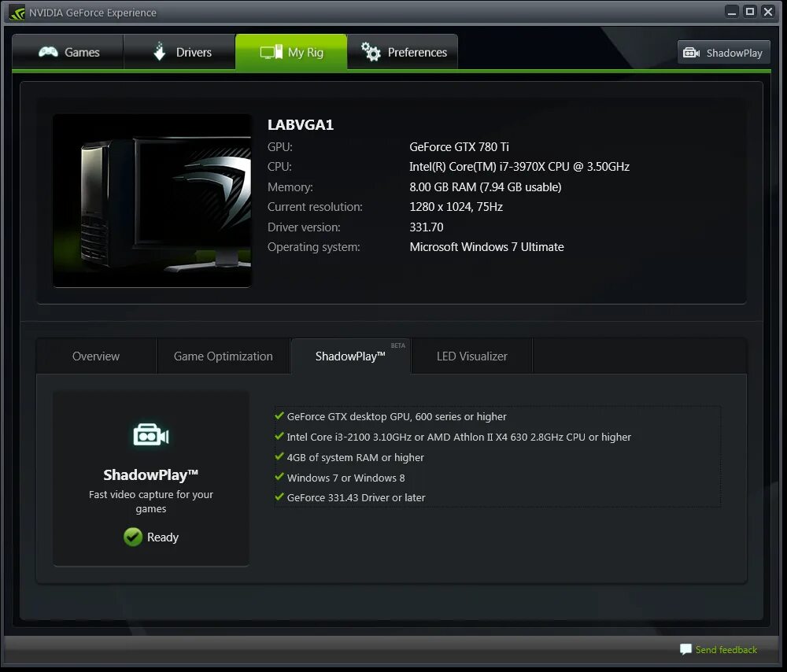
Task: Click the 'GeForce 331.43 Driver or later' text
Action: [356, 497]
